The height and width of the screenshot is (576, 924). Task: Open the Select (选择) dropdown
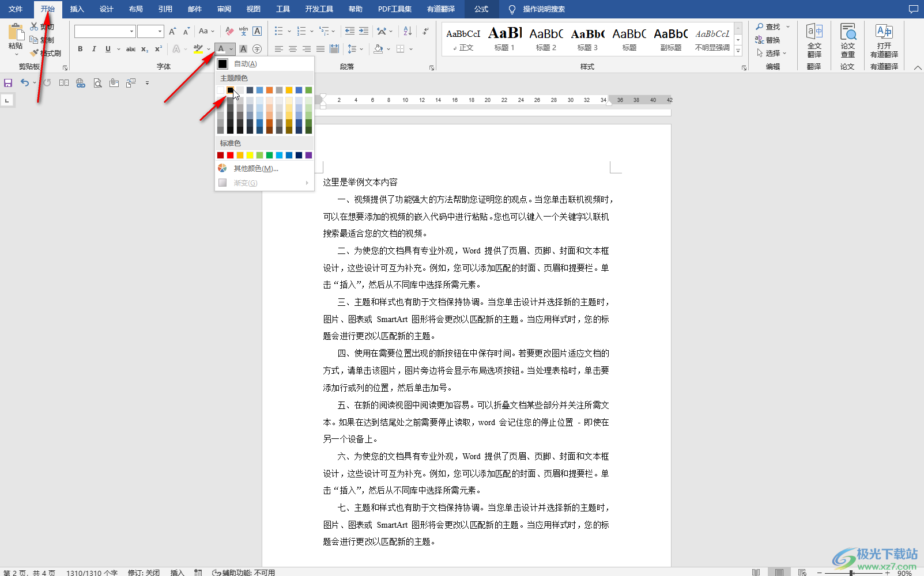(x=771, y=53)
